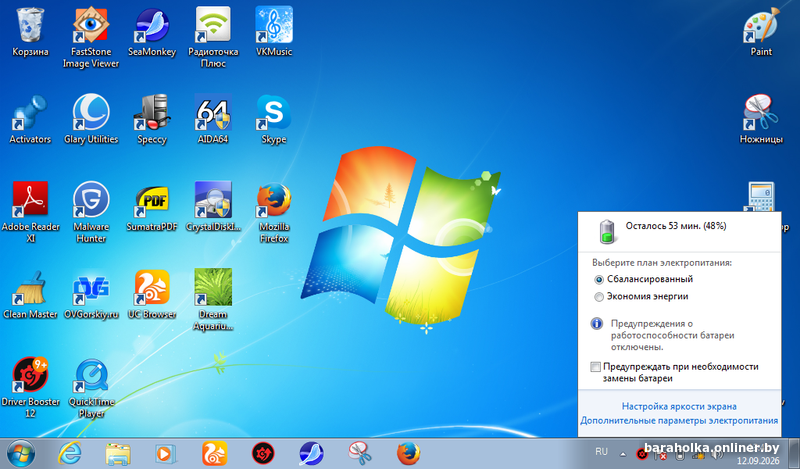Click the Осталось 53 мин. (48%) text
Screen dimensions: 800x469
click(x=676, y=226)
